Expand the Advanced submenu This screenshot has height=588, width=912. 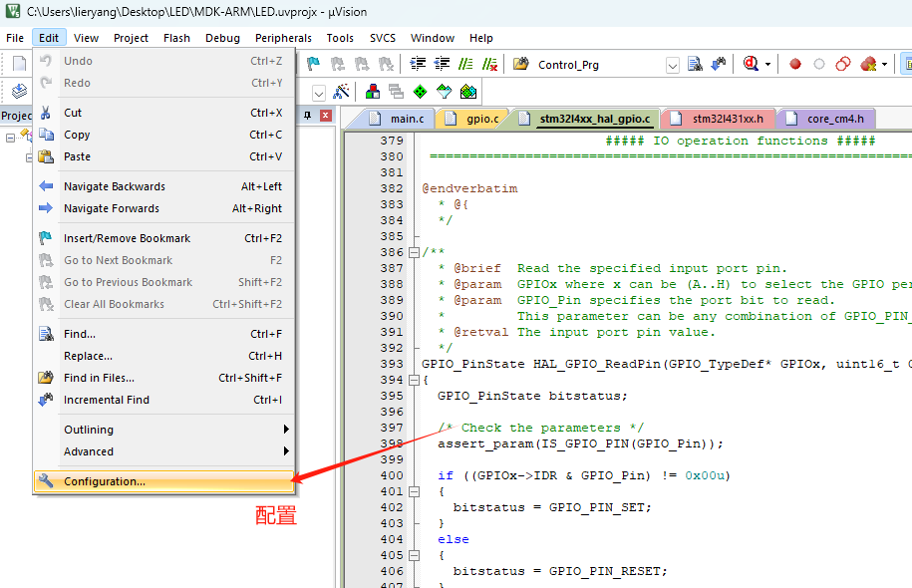[x=164, y=451]
